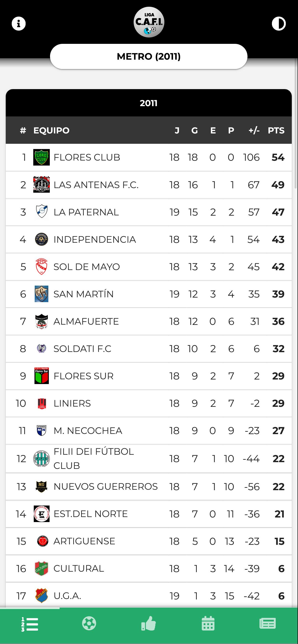Click the Flores Club team crest
This screenshot has width=298, height=644.
pos(41,157)
